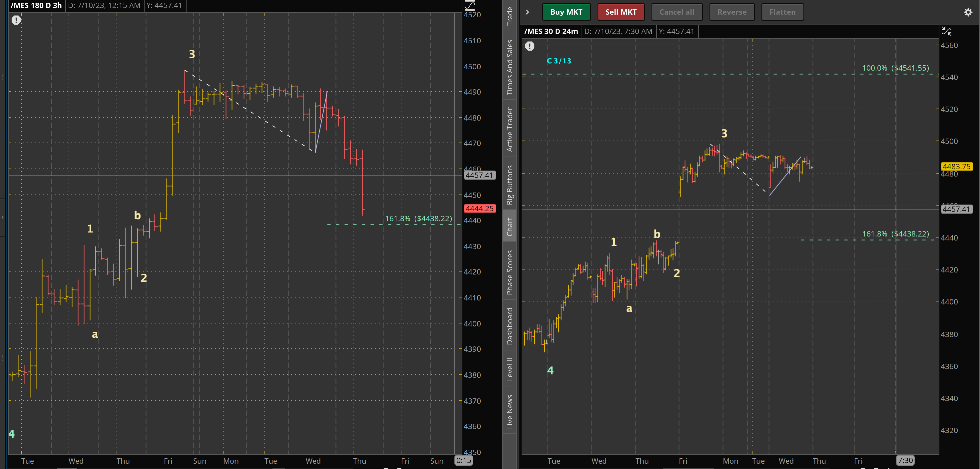Select green wave label 4 on right chart
The height and width of the screenshot is (469, 980).
[x=551, y=370]
